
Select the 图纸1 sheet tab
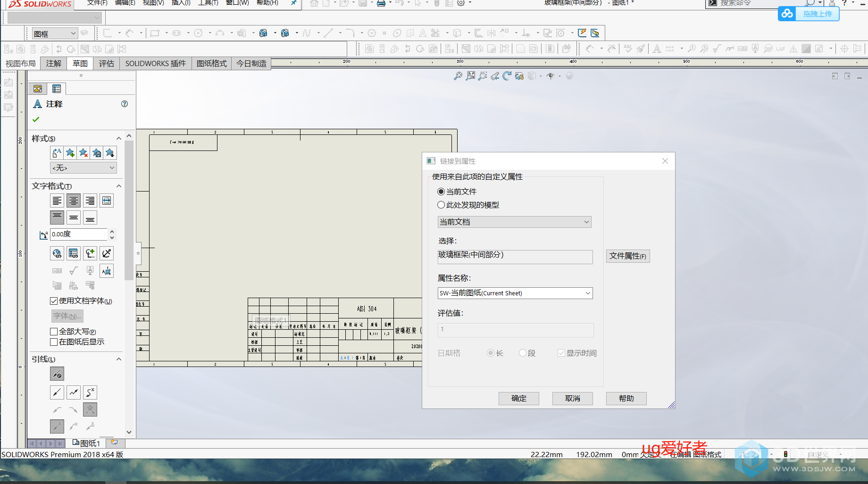point(87,443)
